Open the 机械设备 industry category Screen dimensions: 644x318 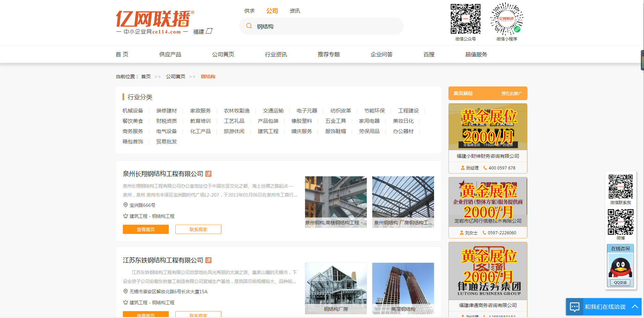(133, 111)
